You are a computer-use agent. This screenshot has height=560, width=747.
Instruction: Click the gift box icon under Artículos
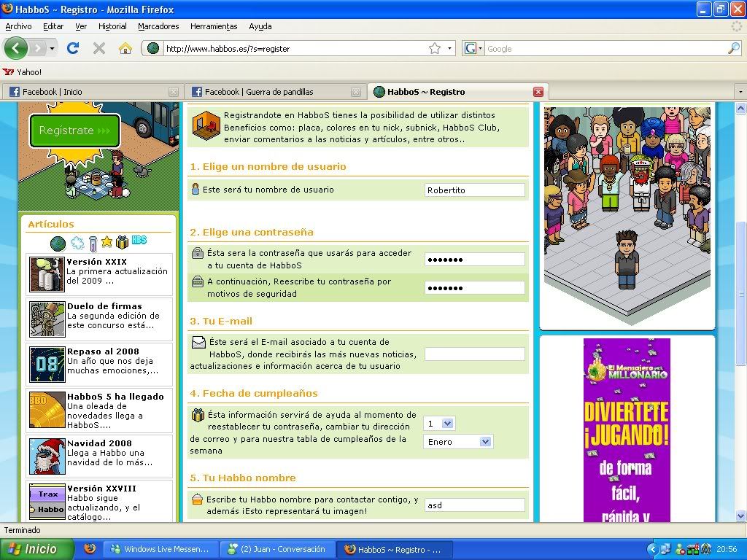(122, 243)
